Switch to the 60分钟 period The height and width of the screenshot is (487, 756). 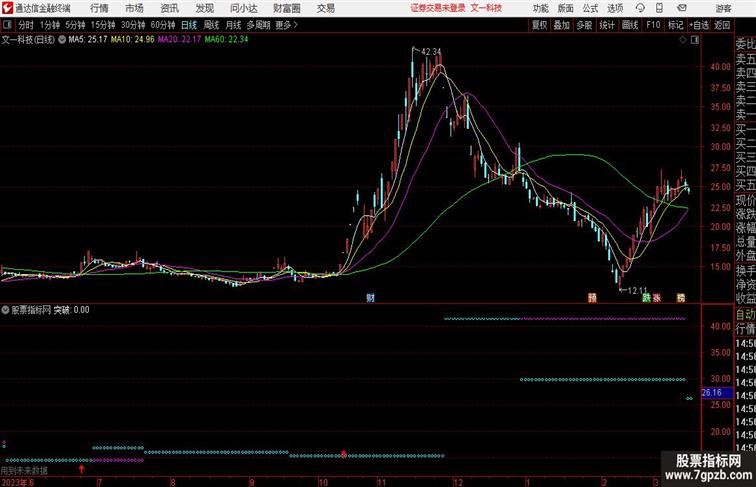[x=163, y=25]
